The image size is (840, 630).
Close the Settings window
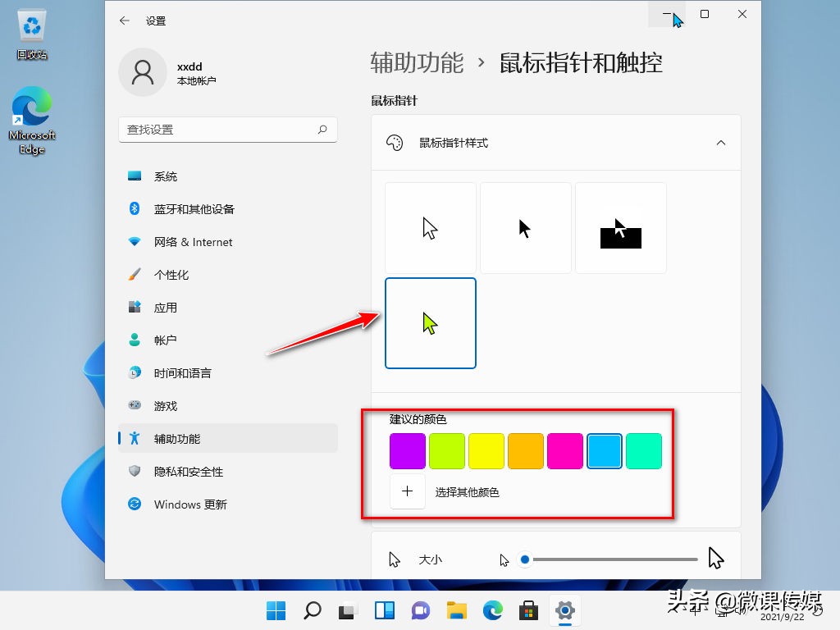[742, 14]
